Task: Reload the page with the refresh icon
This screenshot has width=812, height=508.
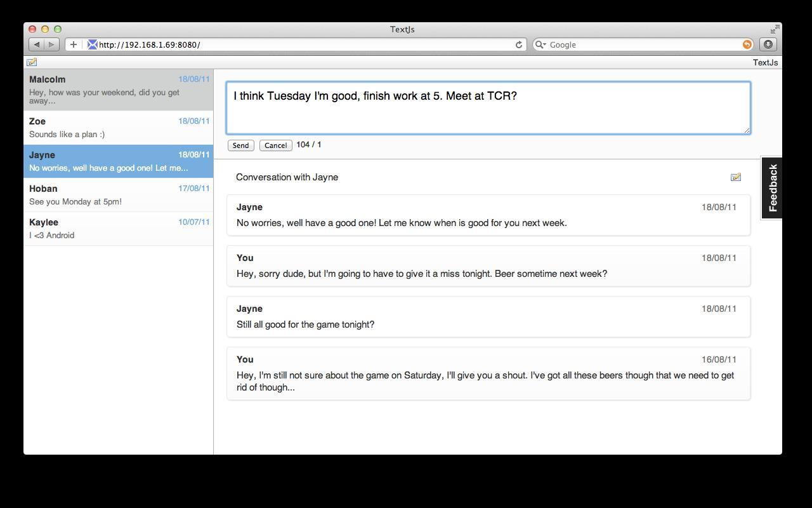Action: tap(518, 44)
